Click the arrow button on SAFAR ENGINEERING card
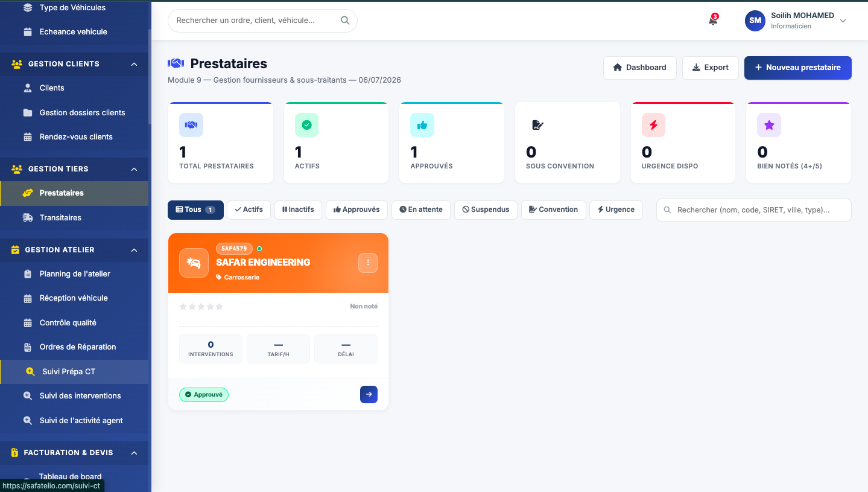The height and width of the screenshot is (492, 868). click(x=369, y=394)
